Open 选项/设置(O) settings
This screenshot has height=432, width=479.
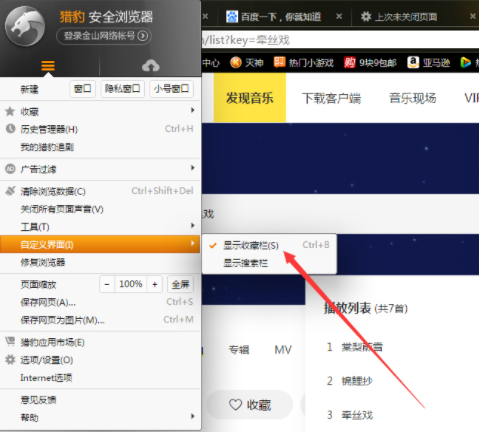tap(100, 360)
